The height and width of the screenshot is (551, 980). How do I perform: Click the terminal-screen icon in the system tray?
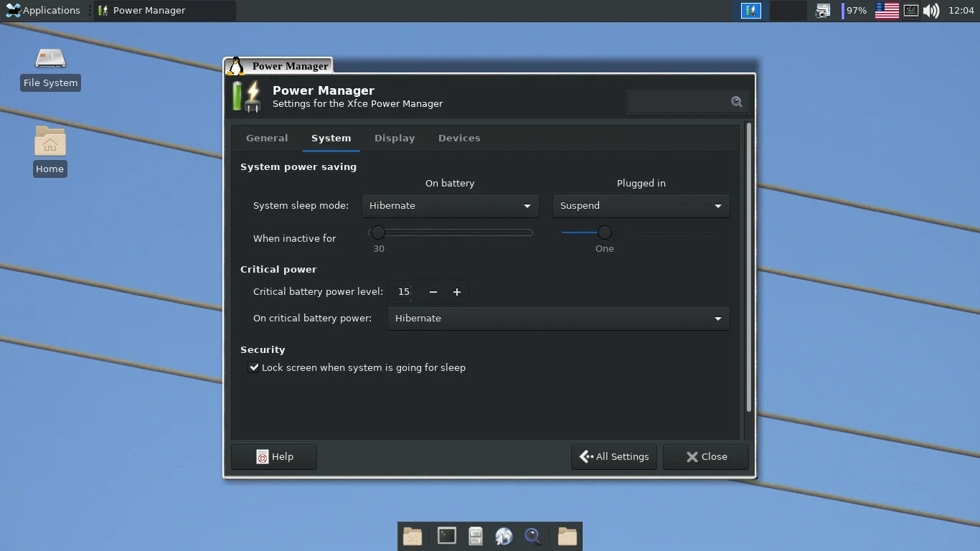(910, 11)
